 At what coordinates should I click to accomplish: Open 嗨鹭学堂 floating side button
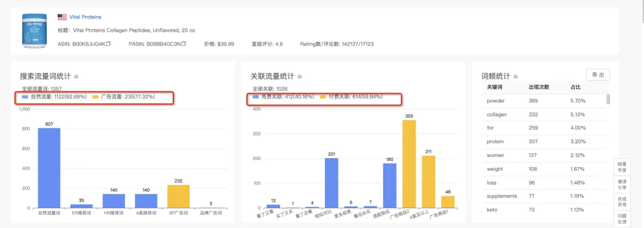point(622,167)
